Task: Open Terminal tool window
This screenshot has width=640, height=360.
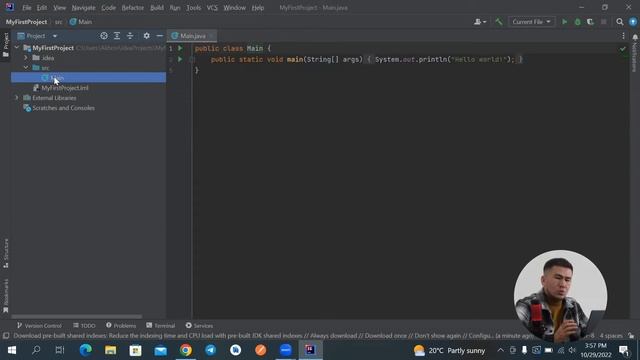Action: tap(161, 326)
